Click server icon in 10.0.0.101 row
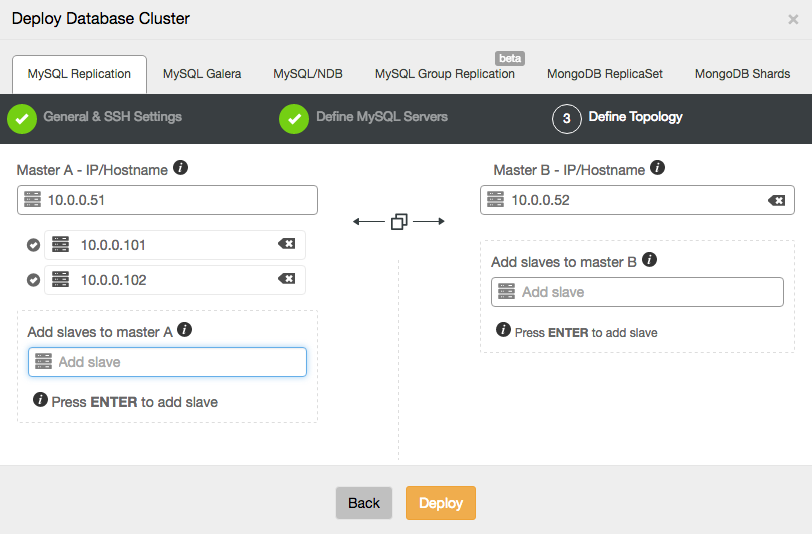 pos(61,244)
